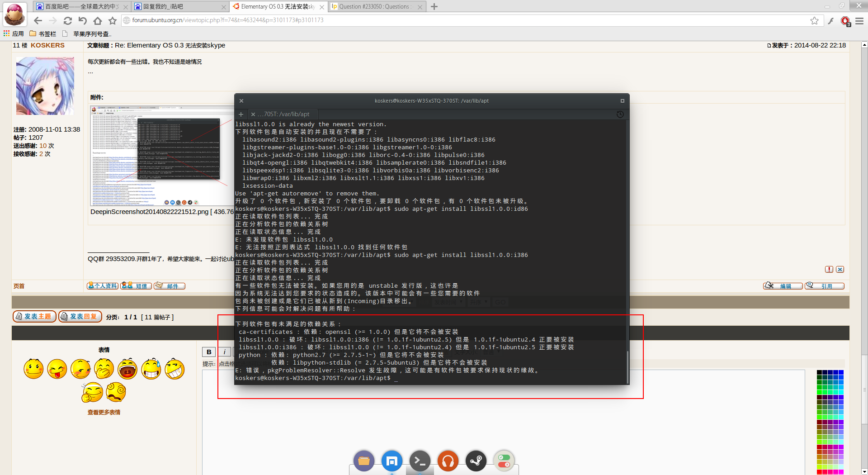Insert the sweat-drop grinning emoticon
The image size is (868, 475).
pyautogui.click(x=151, y=369)
